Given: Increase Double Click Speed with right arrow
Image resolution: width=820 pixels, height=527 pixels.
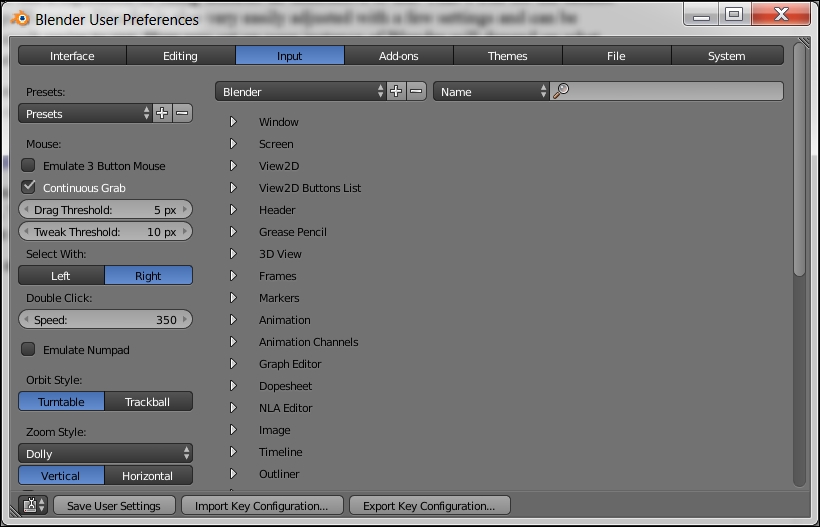Looking at the screenshot, I should pos(185,319).
